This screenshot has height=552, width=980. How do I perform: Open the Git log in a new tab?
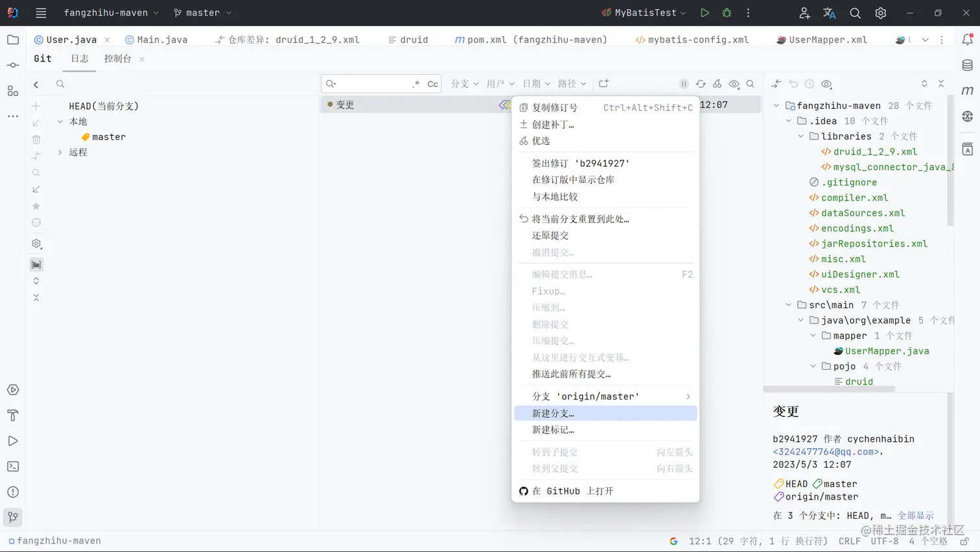tap(603, 84)
